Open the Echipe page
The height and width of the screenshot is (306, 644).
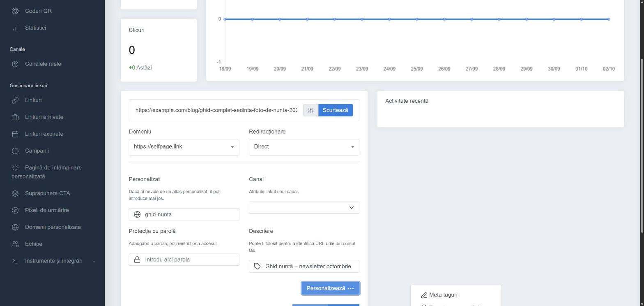click(x=33, y=244)
